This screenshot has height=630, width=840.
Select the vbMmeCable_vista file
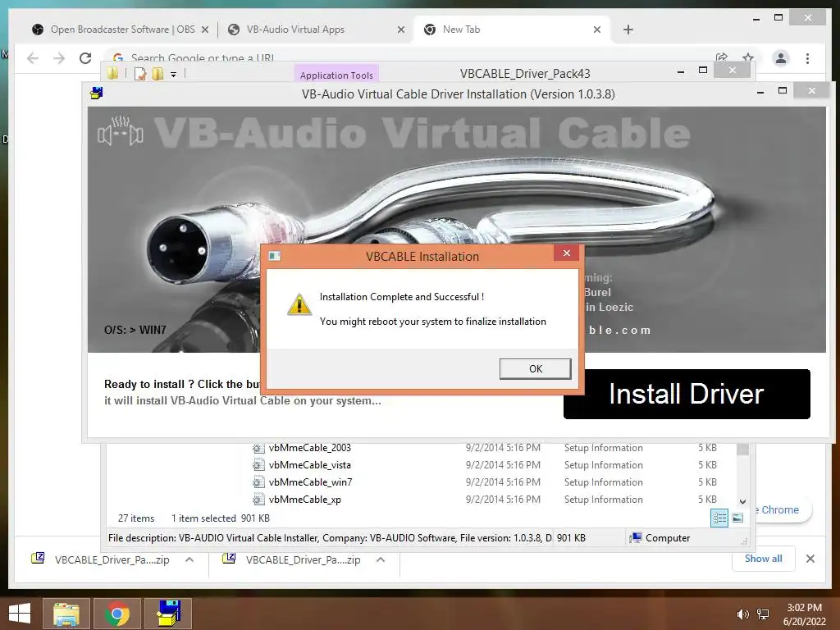click(309, 465)
